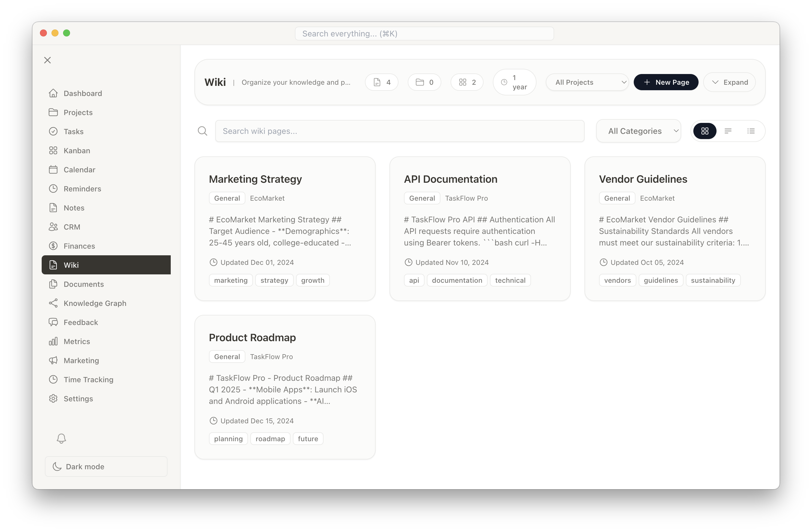This screenshot has width=812, height=532.
Task: Switch to compact lines view
Action: coord(728,131)
